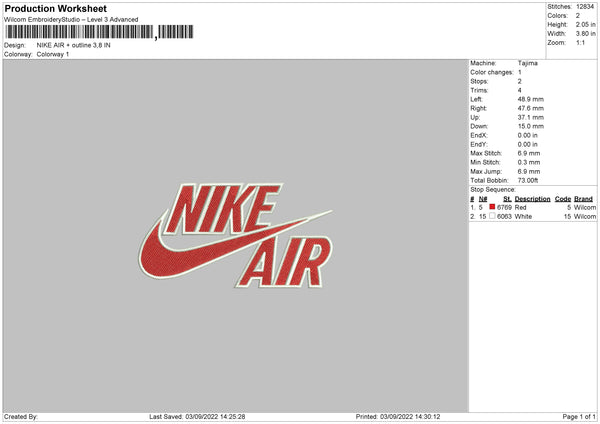Select the 'Red' description in row 1

point(520,207)
